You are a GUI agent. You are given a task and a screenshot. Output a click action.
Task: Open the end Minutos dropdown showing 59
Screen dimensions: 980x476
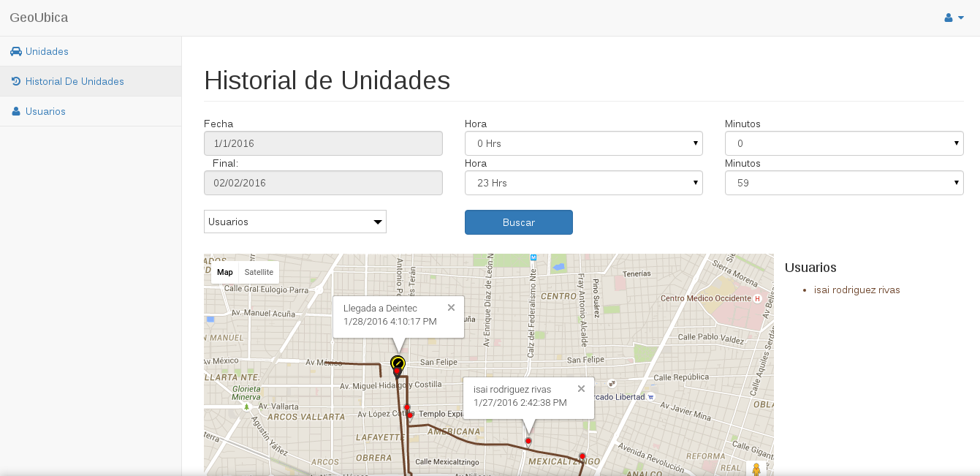coord(844,183)
